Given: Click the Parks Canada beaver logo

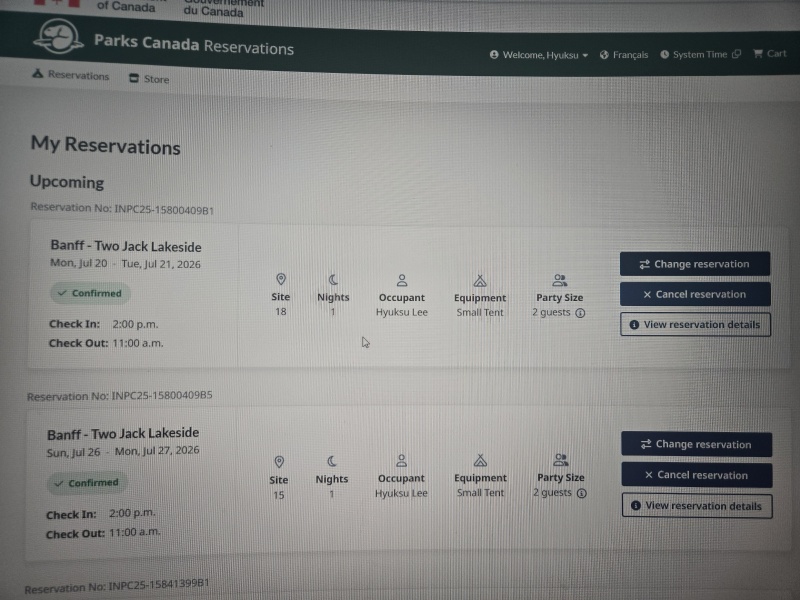Looking at the screenshot, I should pos(58,36).
